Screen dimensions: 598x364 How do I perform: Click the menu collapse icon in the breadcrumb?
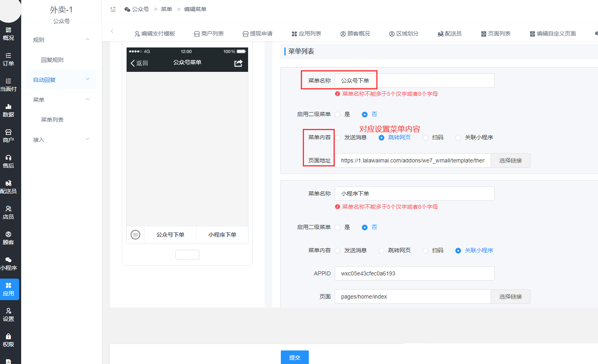point(113,9)
